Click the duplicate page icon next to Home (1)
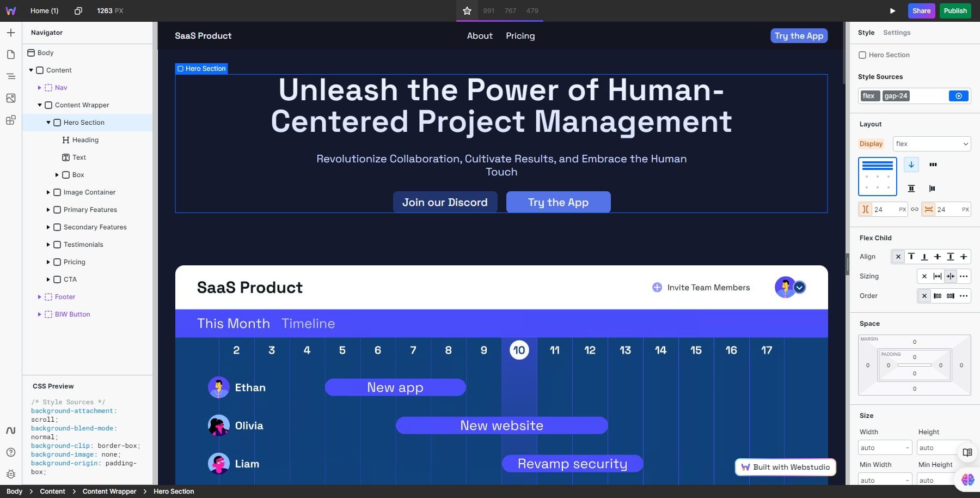 click(78, 10)
